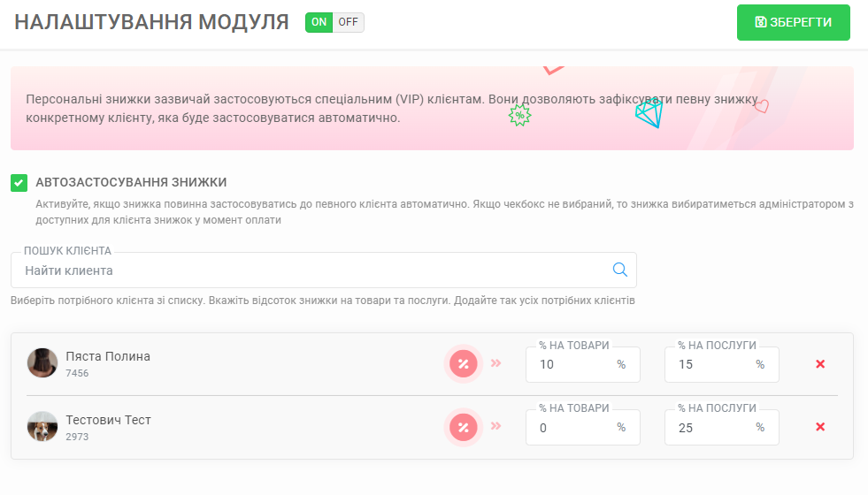Click double arrow icon in Пяста Полина row
The height and width of the screenshot is (495, 868).
pos(496,363)
